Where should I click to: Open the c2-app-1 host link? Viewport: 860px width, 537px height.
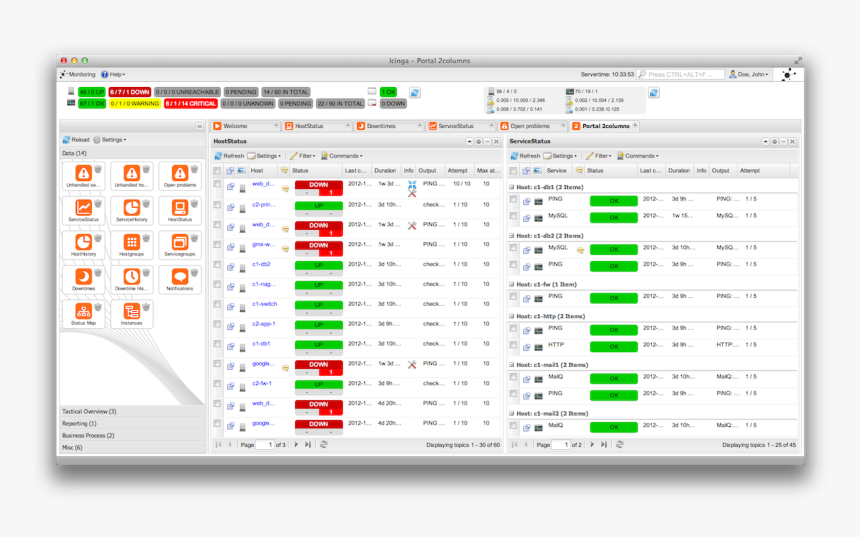(x=263, y=324)
